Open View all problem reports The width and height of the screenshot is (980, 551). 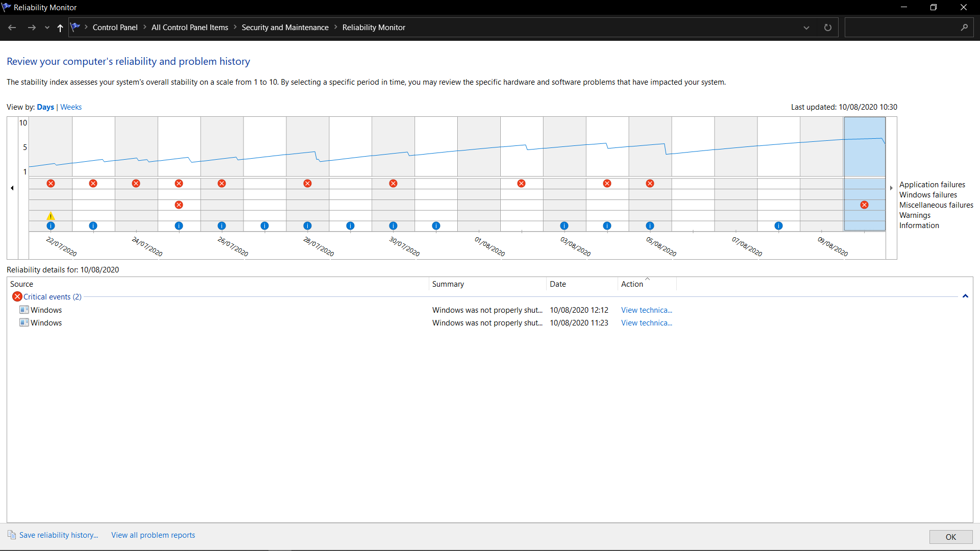click(153, 535)
